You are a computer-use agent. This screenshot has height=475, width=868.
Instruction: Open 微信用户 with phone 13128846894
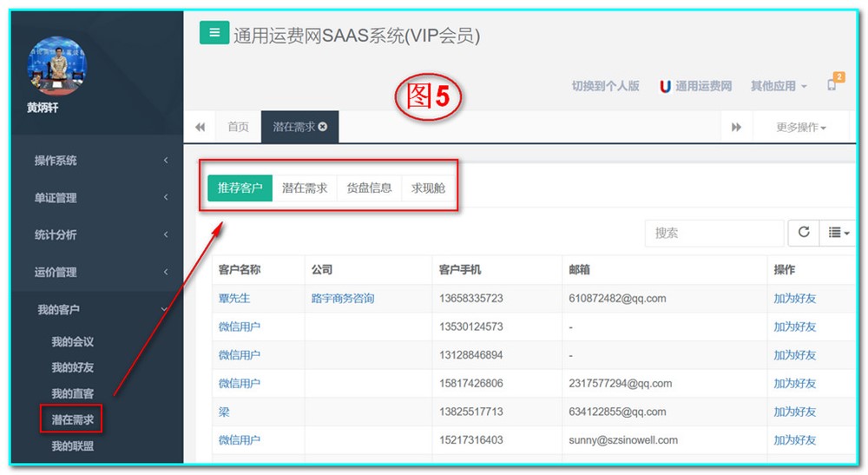(x=240, y=355)
